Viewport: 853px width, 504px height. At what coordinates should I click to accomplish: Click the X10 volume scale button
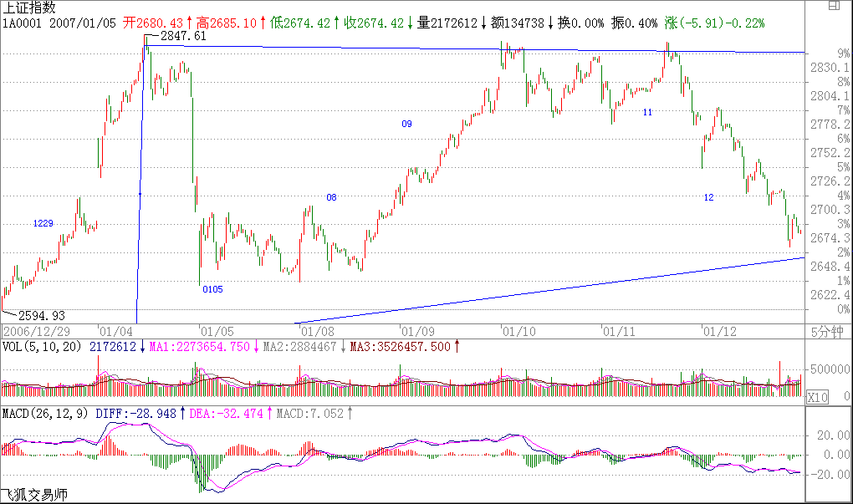click(816, 399)
